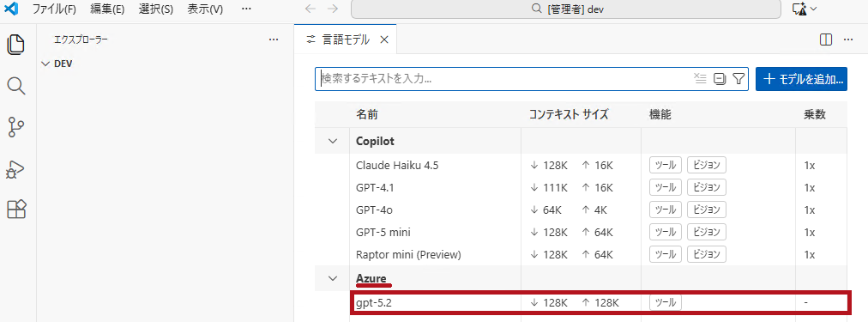
Task: Go forward with the right arrow
Action: coord(333,9)
